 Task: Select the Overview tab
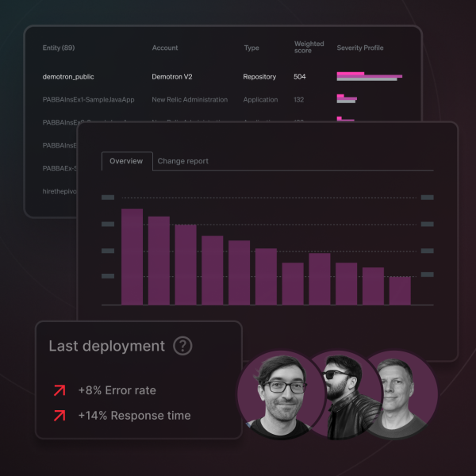tap(126, 161)
